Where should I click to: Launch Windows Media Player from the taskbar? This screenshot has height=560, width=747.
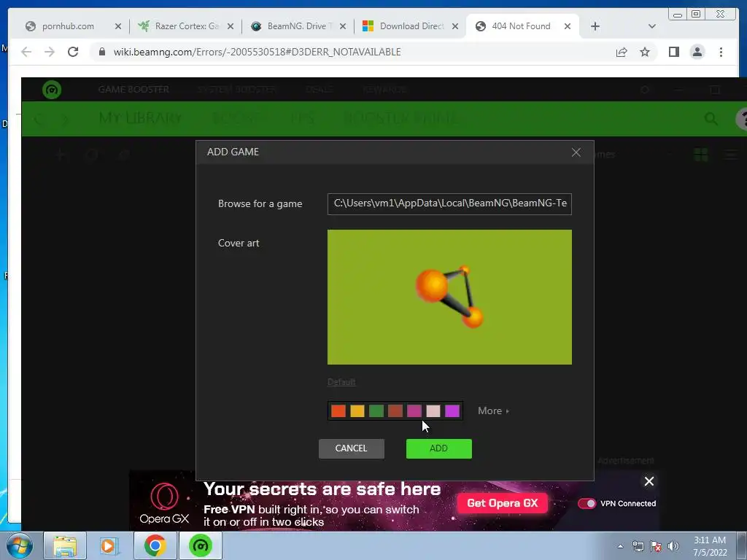(x=109, y=545)
